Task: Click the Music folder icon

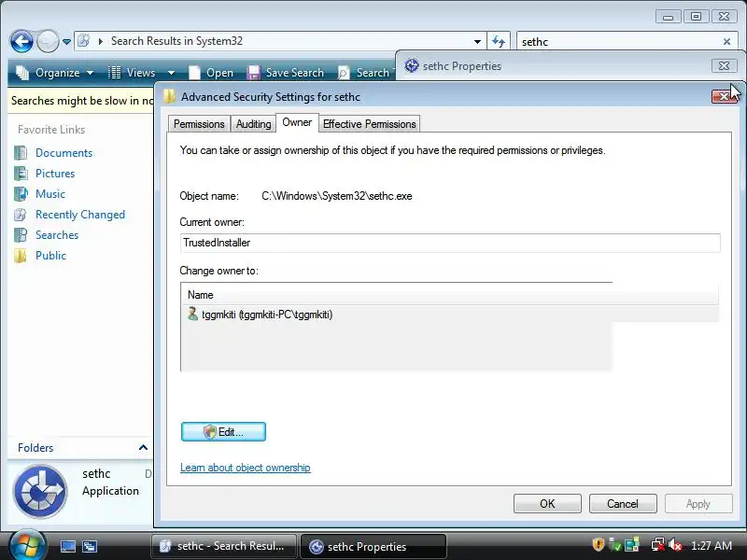Action: coord(21,194)
